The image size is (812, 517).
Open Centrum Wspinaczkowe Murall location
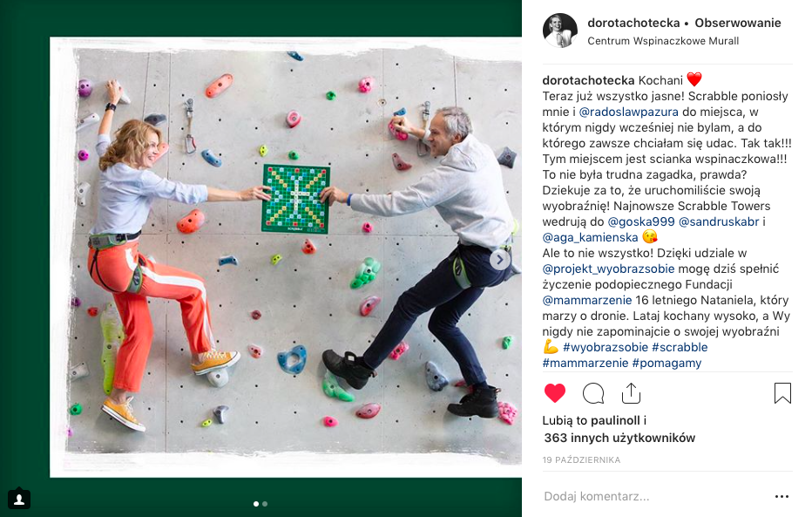click(x=663, y=41)
